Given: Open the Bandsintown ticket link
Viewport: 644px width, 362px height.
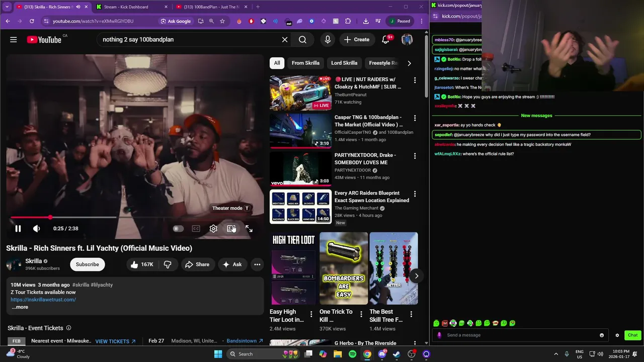Looking at the screenshot, I should 245,341.
